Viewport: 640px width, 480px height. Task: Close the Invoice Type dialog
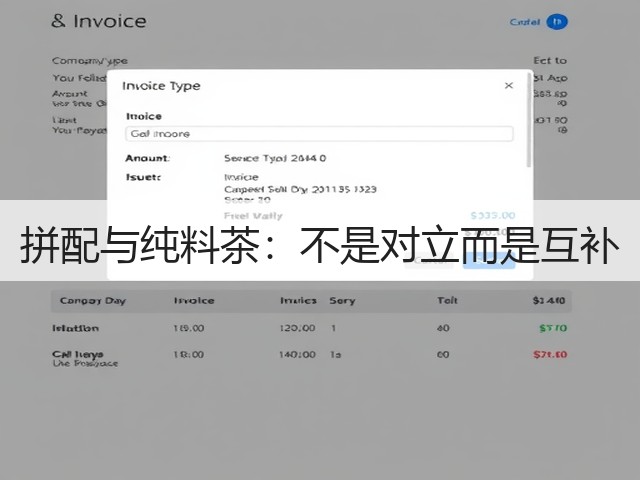509,85
